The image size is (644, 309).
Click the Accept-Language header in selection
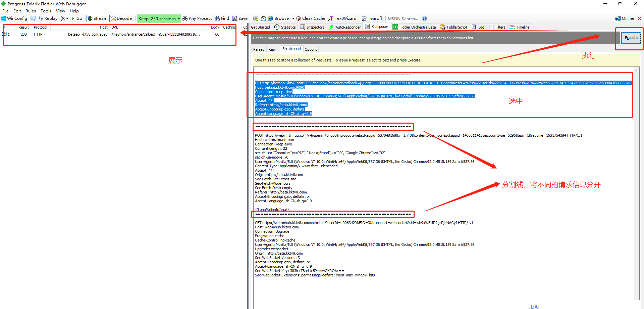(283, 114)
